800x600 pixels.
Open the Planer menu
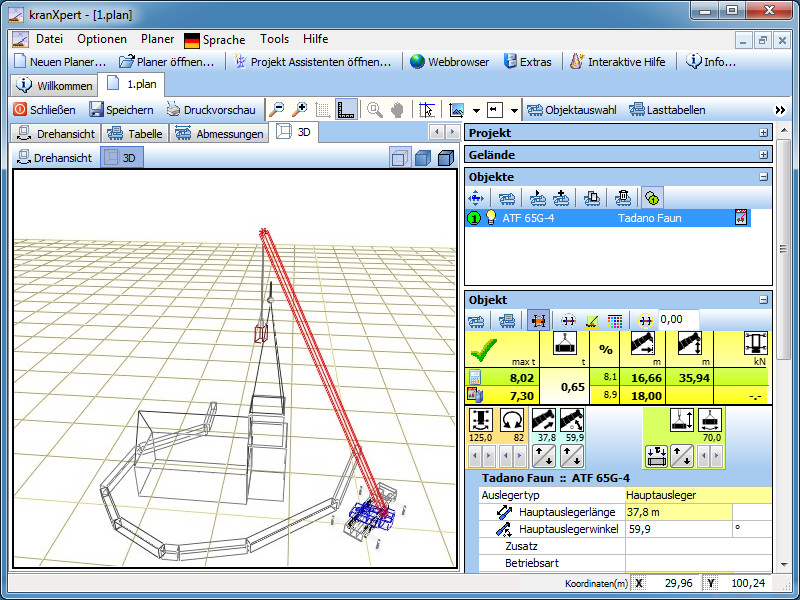[x=157, y=39]
